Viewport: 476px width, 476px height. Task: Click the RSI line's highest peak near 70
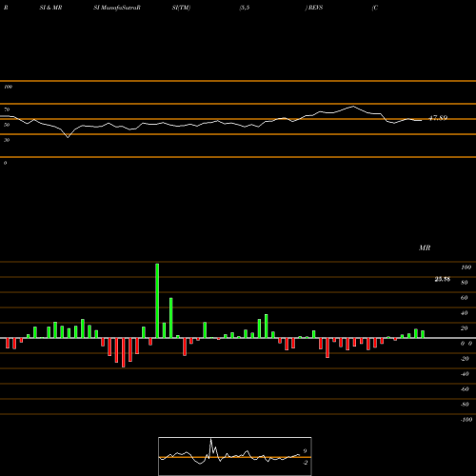tap(353, 107)
